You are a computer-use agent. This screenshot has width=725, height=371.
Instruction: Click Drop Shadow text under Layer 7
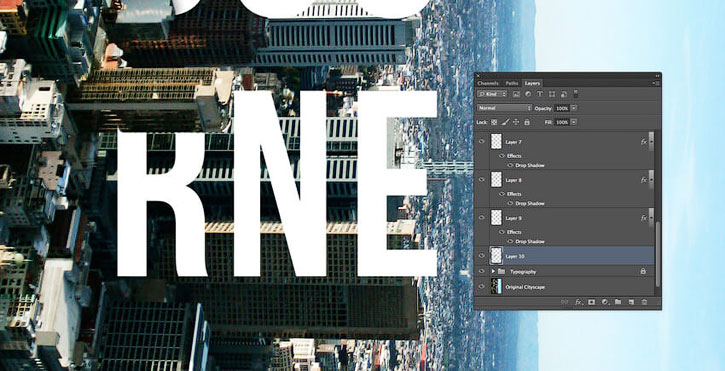[x=530, y=165]
